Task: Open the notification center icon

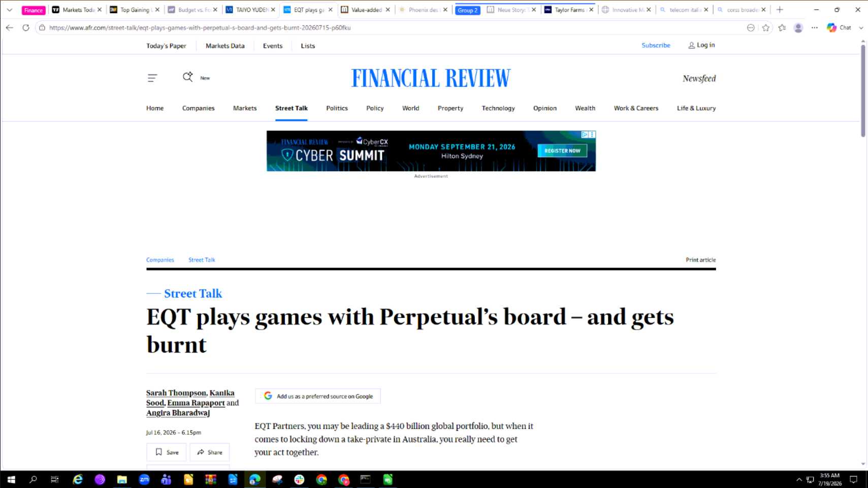Action: [854, 479]
